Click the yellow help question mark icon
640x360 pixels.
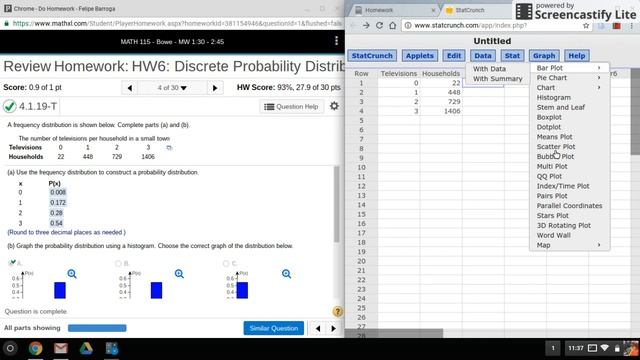[338, 311]
